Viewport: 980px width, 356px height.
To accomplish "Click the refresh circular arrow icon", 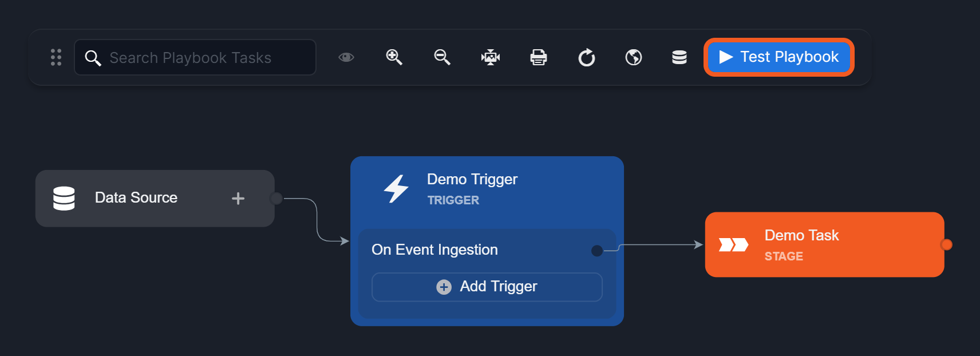I will click(x=587, y=57).
